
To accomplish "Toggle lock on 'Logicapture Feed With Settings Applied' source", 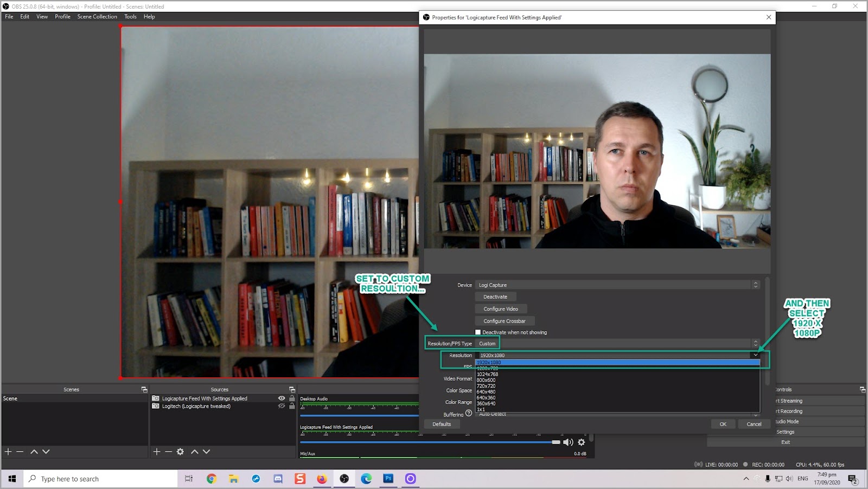I will [x=292, y=398].
